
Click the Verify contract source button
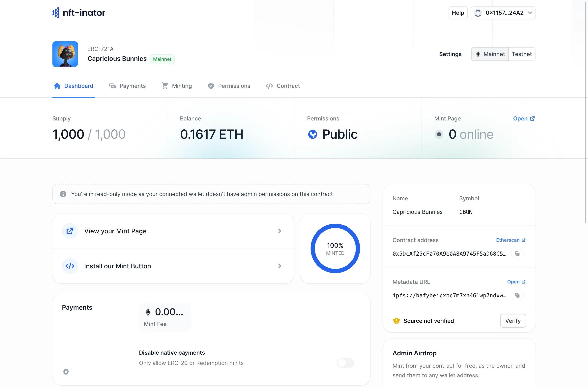coord(513,321)
